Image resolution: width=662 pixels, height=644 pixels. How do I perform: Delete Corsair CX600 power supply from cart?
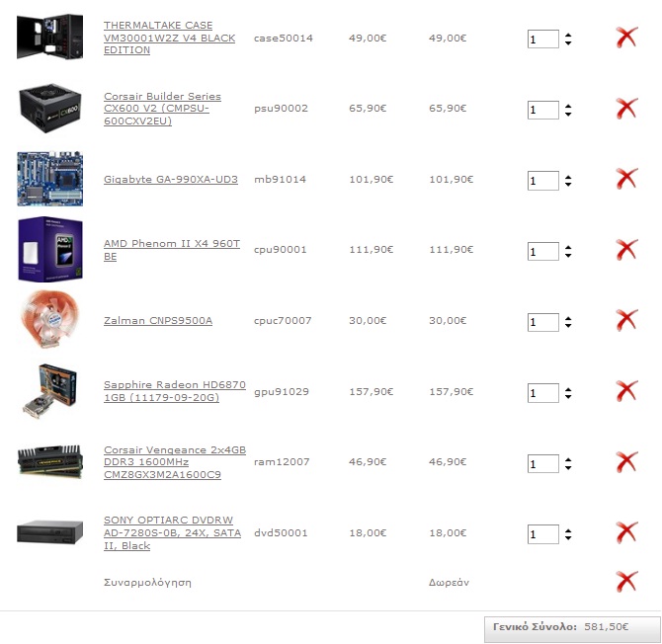click(626, 109)
